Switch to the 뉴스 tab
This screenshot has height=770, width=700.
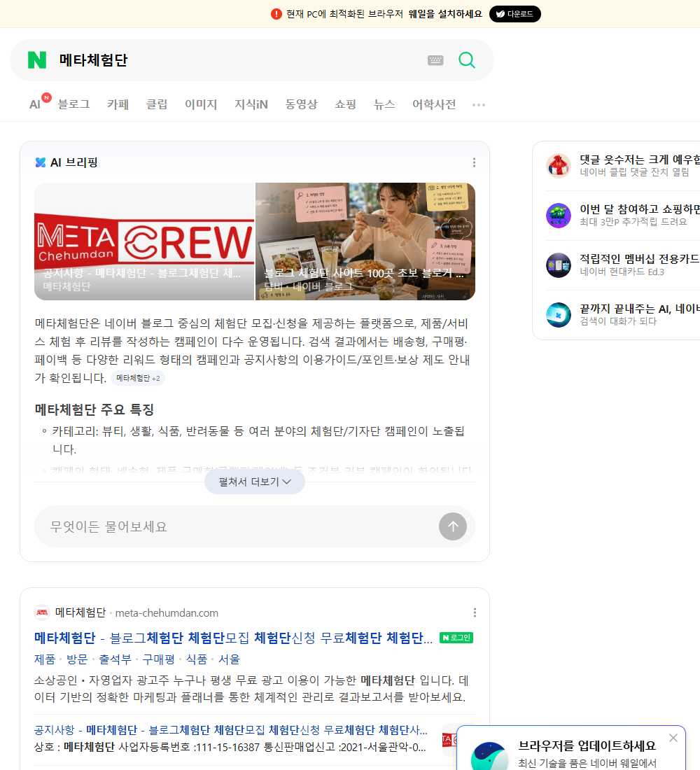(384, 104)
